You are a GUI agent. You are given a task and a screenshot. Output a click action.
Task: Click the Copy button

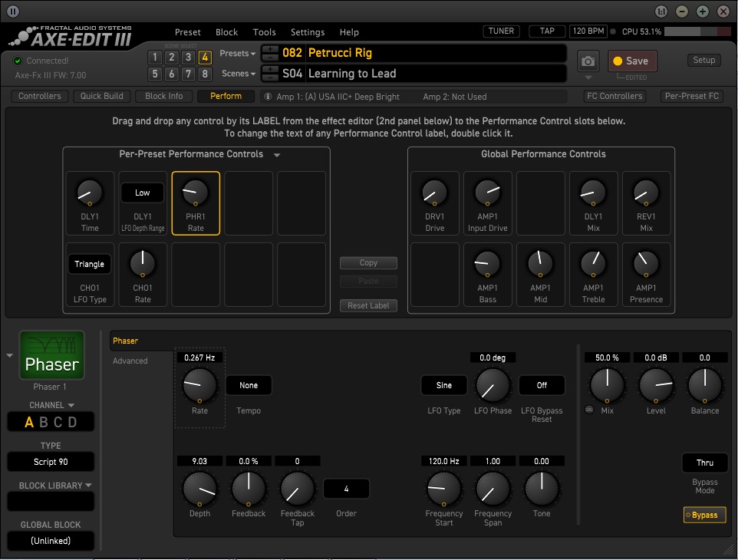point(368,262)
